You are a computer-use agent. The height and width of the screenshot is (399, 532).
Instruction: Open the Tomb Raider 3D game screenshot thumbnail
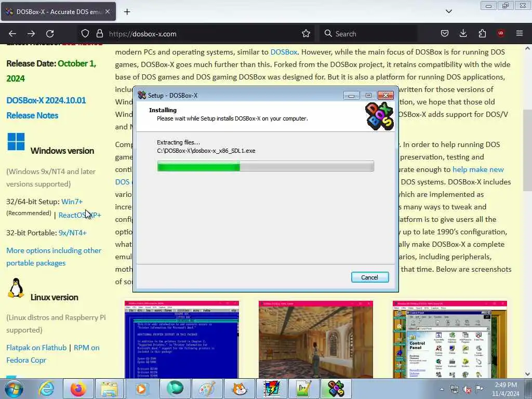tap(316, 339)
